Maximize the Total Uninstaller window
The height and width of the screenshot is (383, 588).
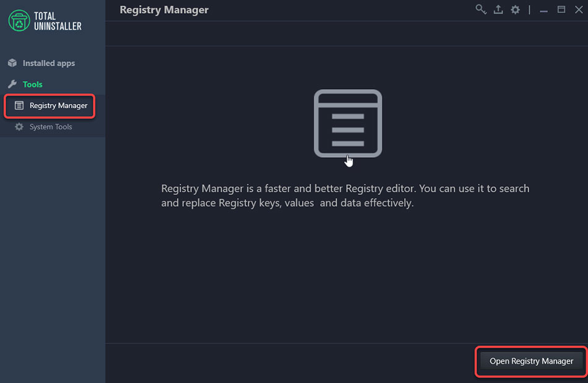(x=561, y=9)
